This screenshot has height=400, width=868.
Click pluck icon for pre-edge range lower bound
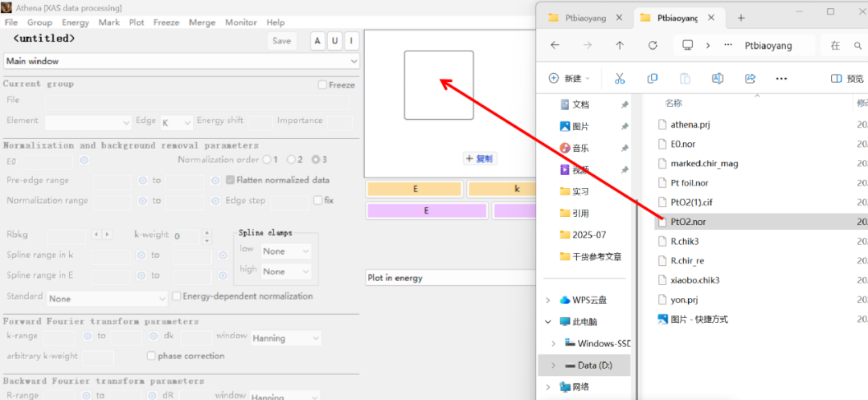click(x=142, y=181)
